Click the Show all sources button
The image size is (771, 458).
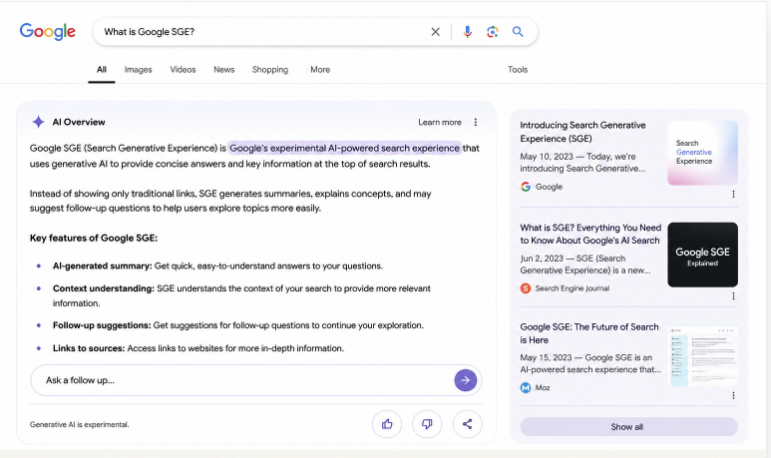point(629,427)
